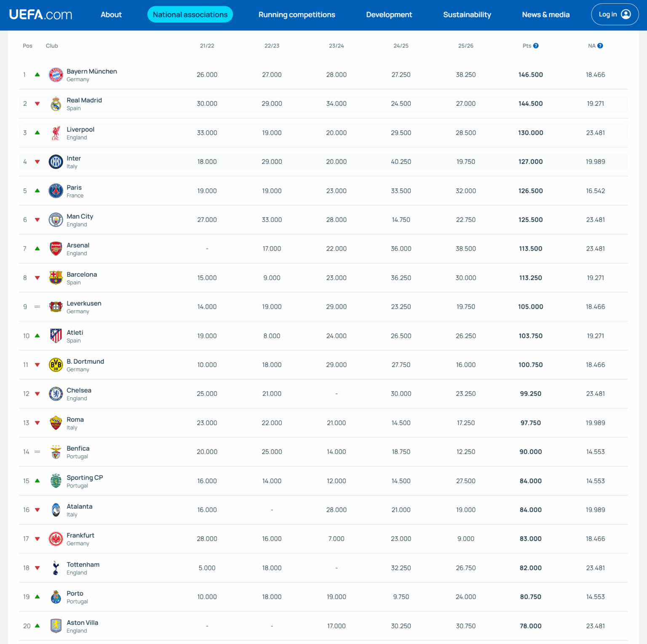Click the Liverpool club crest
This screenshot has width=647, height=644.
coord(56,132)
